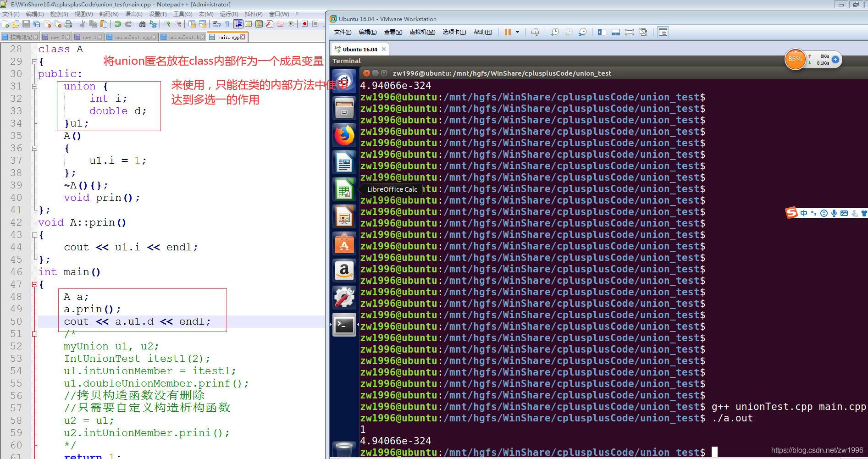The image size is (868, 459).
Task: Print the document with the printer icon
Action: 68,24
